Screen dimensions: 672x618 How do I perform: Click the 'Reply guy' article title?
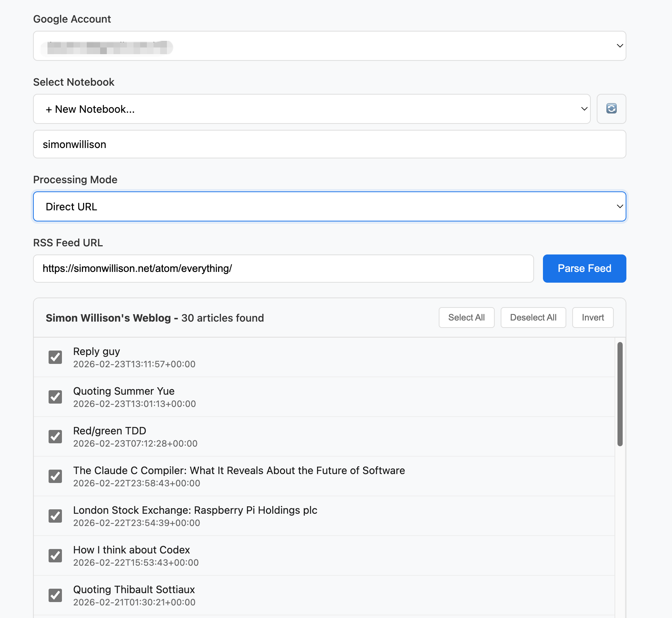[x=96, y=351]
